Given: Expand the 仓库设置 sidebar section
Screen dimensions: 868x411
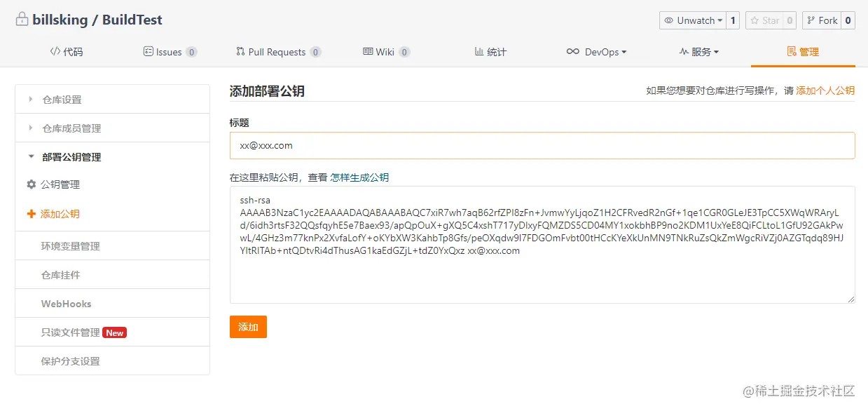Looking at the screenshot, I should click(x=112, y=99).
